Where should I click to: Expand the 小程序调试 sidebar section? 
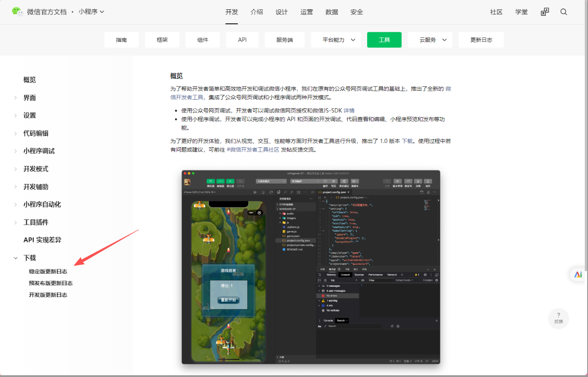[39, 151]
